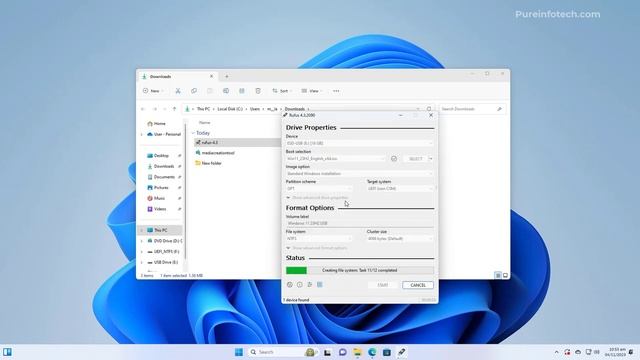
Task: Open Microsoft Edge from taskbar
Action: (x=372, y=352)
